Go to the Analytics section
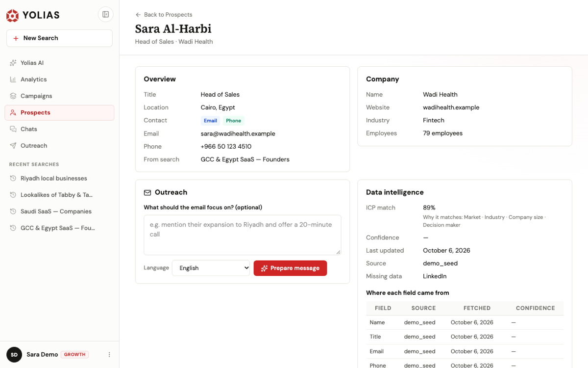The width and height of the screenshot is (588, 368). (59, 79)
